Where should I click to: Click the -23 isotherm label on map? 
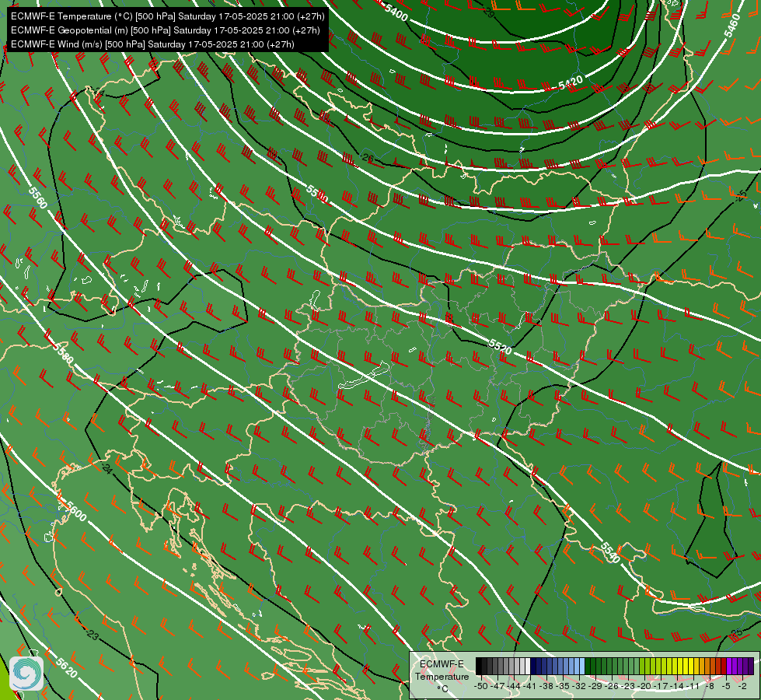(x=93, y=634)
